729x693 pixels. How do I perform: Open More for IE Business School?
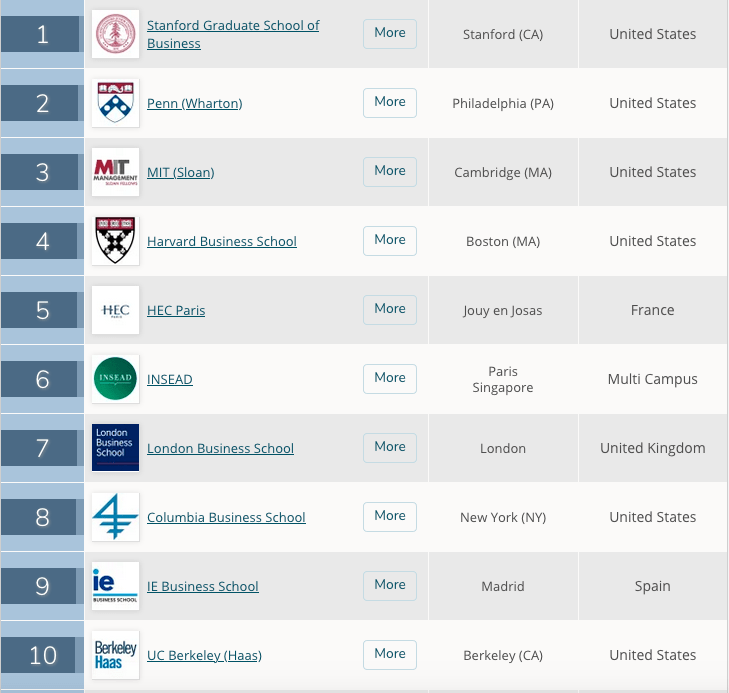[390, 586]
